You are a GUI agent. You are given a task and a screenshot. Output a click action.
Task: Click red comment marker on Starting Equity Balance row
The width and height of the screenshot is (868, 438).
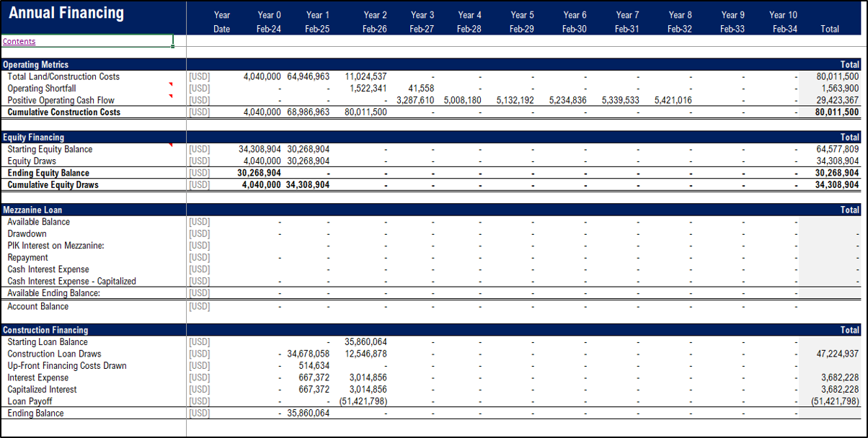pyautogui.click(x=171, y=146)
